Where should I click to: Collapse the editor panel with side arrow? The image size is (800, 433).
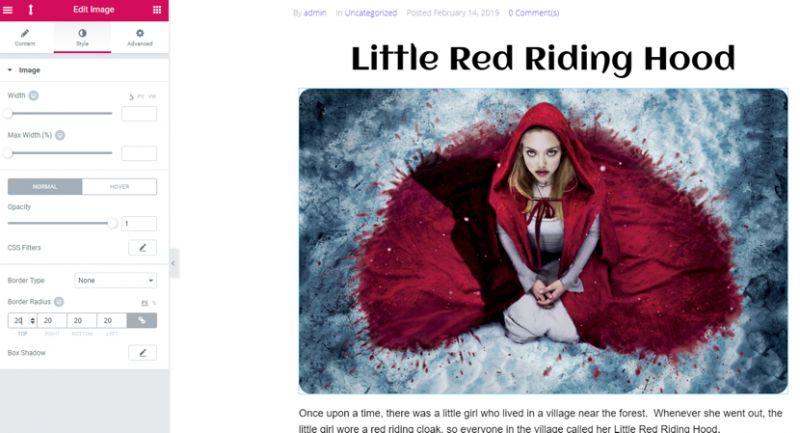pos(173,263)
